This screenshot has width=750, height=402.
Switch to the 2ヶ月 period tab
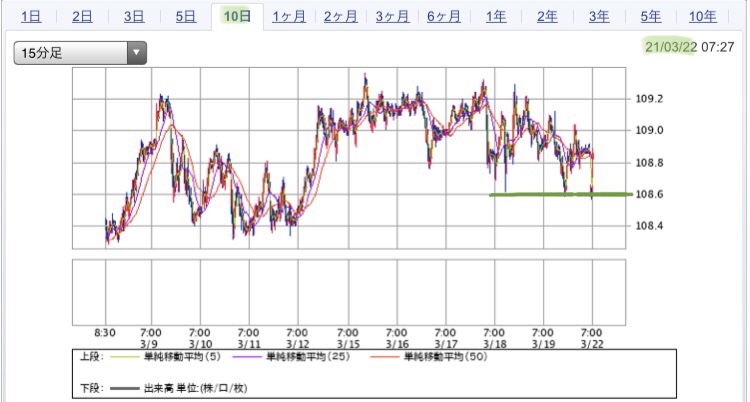pos(341,17)
